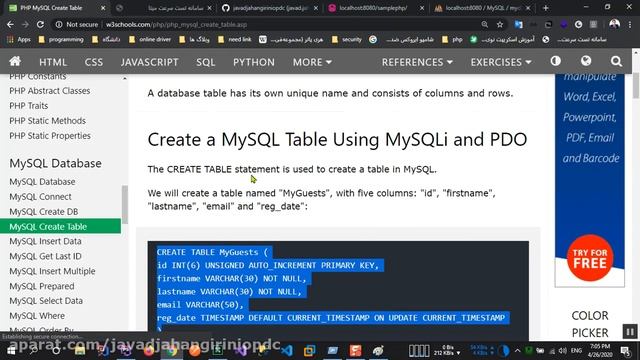
Task: Open PHP Traits in sidebar
Action: coord(29,106)
